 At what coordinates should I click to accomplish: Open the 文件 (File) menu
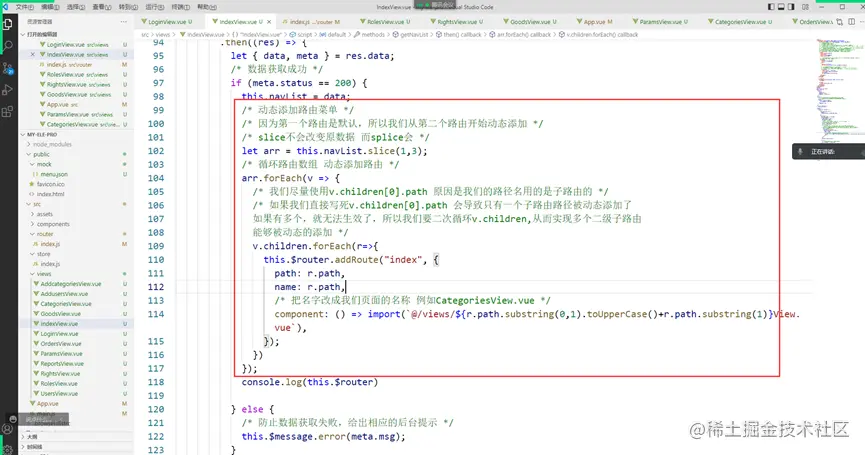coord(24,7)
